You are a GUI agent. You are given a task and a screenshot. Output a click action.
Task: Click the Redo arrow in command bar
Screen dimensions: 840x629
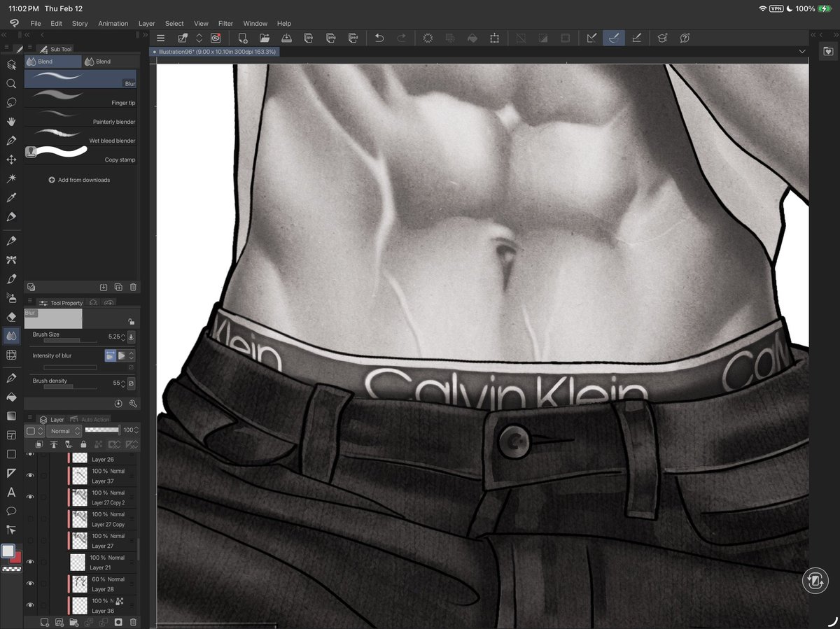pos(401,38)
